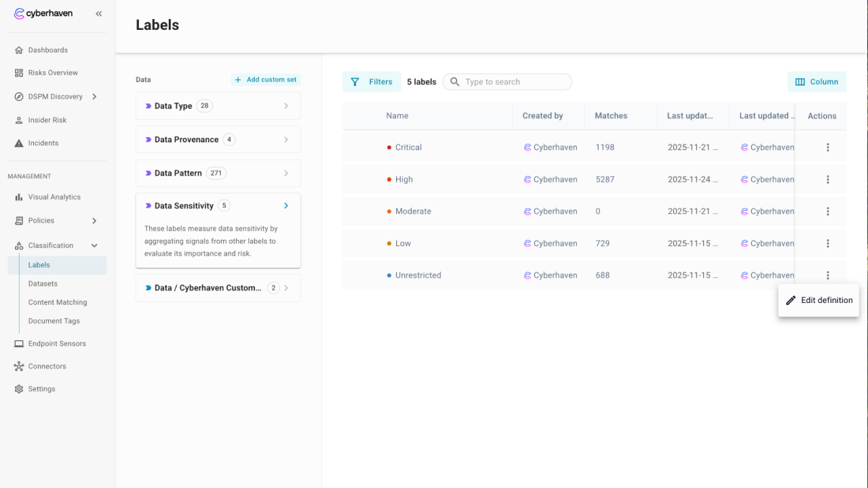868x488 pixels.
Task: Click the red dot beside Critical label
Action: (389, 147)
